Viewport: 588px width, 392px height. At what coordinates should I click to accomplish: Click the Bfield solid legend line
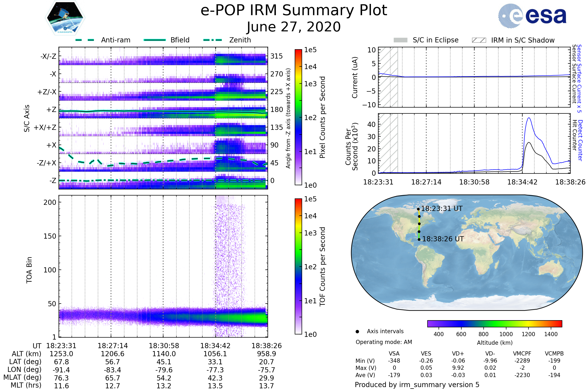(x=155, y=40)
